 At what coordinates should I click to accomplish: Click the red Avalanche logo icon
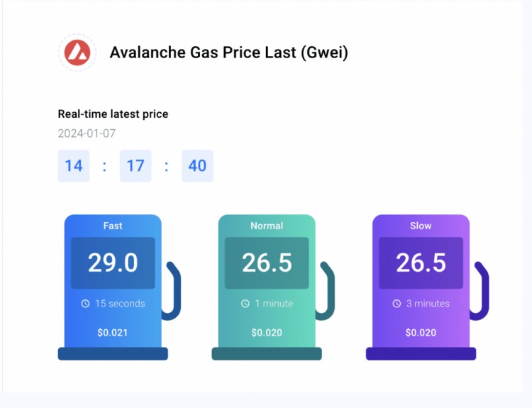point(77,53)
